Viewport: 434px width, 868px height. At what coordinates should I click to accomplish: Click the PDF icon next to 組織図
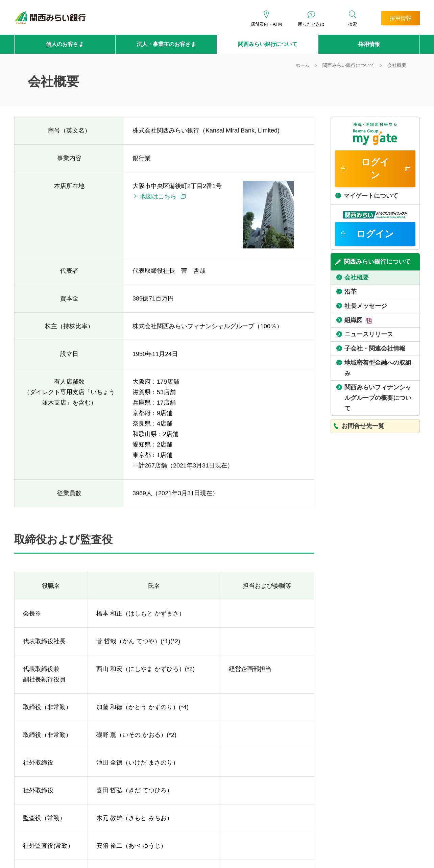click(369, 320)
